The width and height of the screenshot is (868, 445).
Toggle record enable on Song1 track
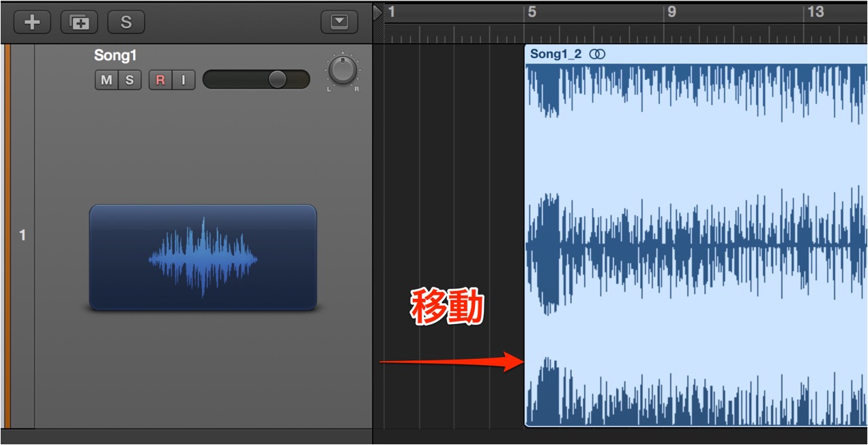pos(160,80)
